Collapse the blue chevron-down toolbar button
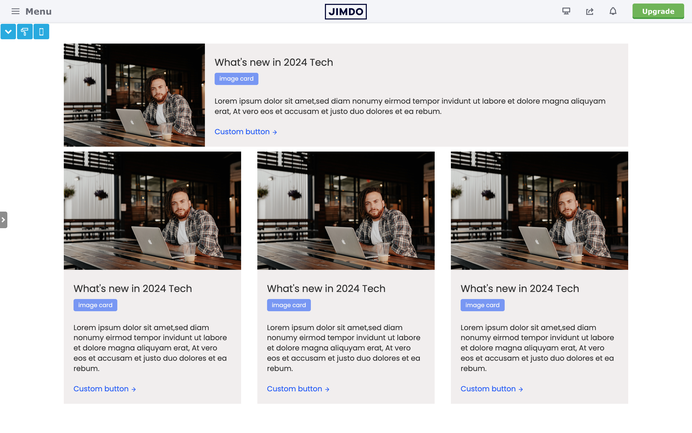The image size is (692, 433). 8,32
